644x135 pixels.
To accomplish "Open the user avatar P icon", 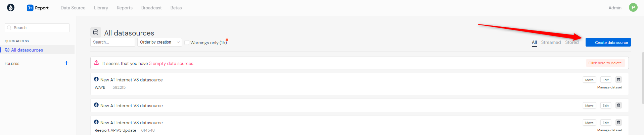I will [633, 7].
